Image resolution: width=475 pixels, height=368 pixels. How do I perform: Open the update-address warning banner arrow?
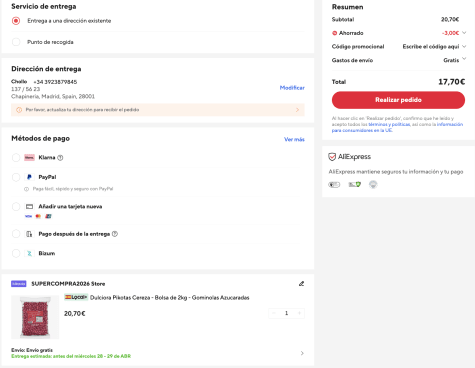pos(297,110)
